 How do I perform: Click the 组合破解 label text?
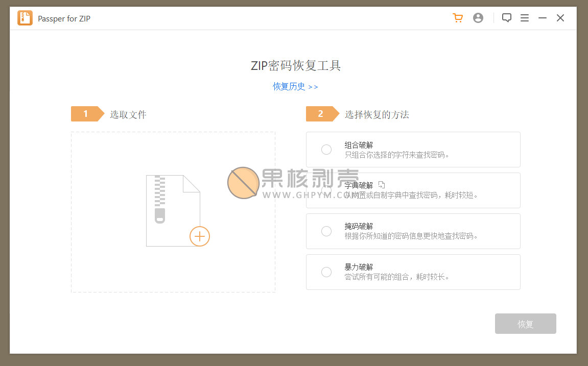coord(359,145)
